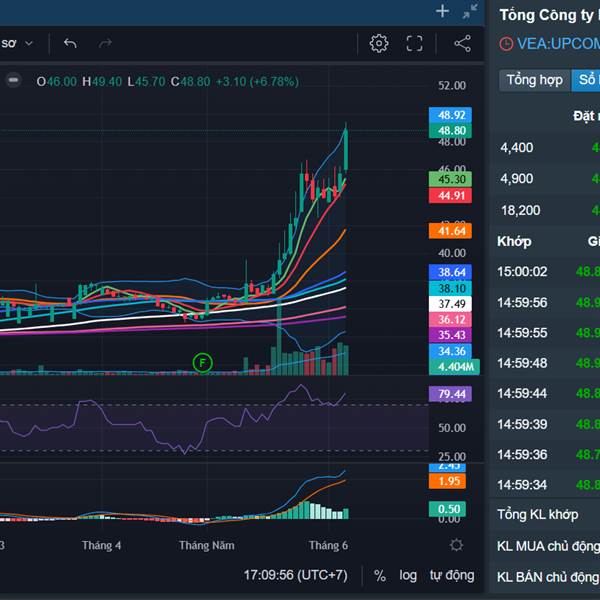Open axis settings gear at bottom right
The height and width of the screenshot is (600, 600).
pos(456,545)
